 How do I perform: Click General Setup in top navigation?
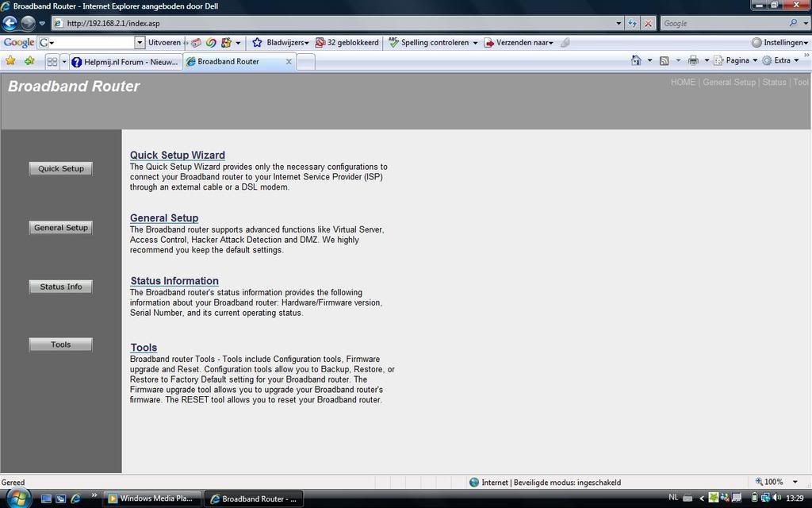tap(729, 83)
